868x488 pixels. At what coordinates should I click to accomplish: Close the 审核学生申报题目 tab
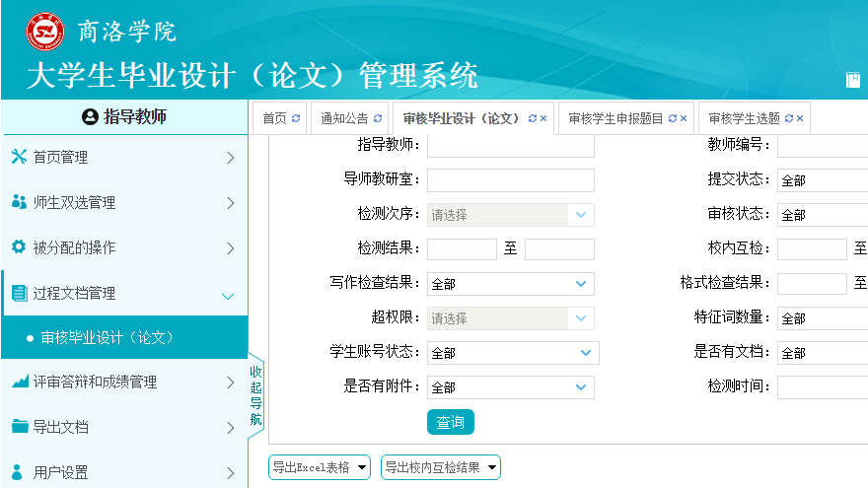[x=684, y=118]
